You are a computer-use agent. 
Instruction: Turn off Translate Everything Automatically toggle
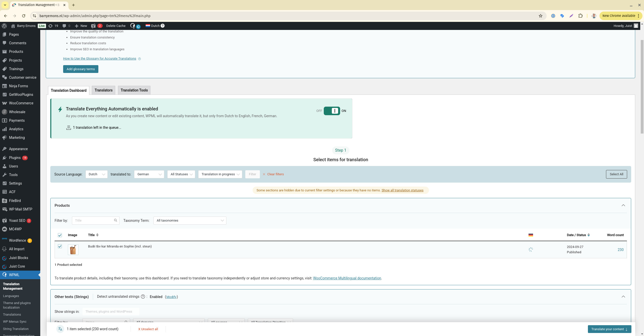332,111
